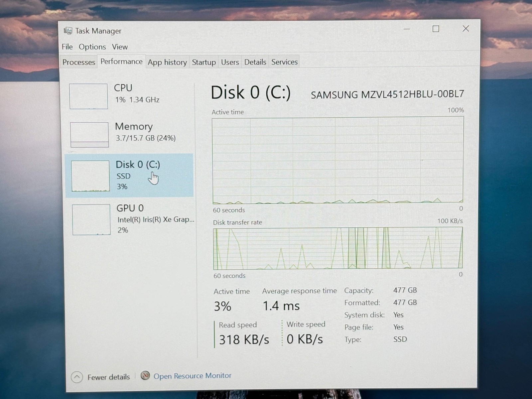Click the Capacity 477 GB value
This screenshot has width=532, height=399.
(405, 290)
